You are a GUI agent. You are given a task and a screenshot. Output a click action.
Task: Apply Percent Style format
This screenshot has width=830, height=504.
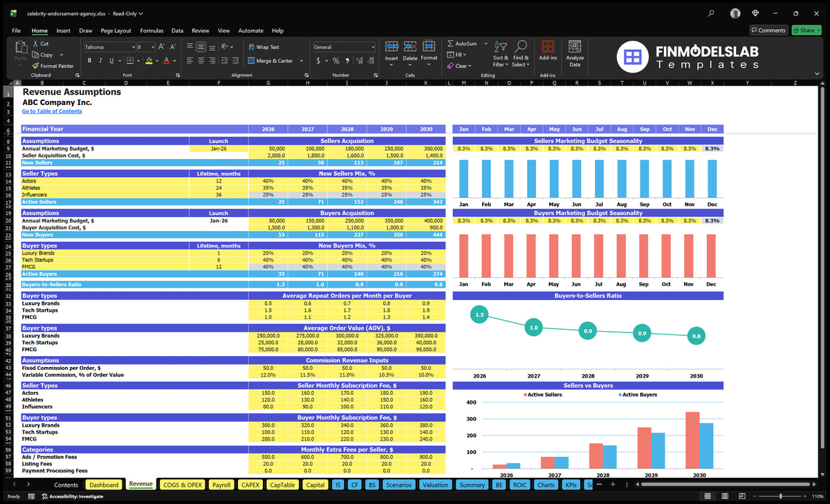pyautogui.click(x=336, y=61)
